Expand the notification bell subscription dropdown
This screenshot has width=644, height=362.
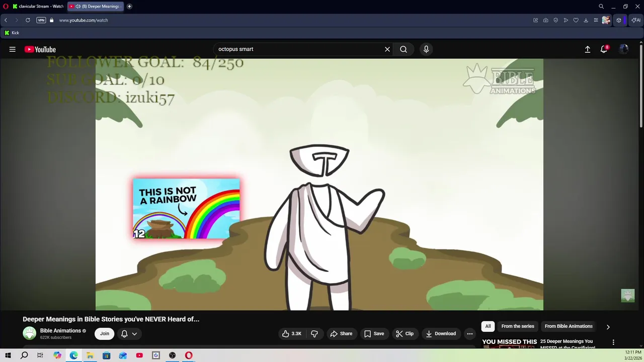tap(129, 333)
